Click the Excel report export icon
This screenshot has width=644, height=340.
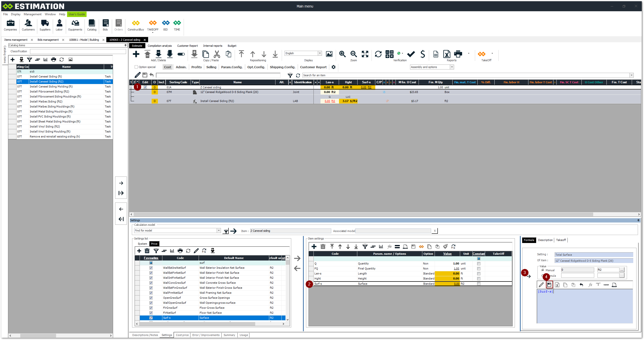[447, 54]
